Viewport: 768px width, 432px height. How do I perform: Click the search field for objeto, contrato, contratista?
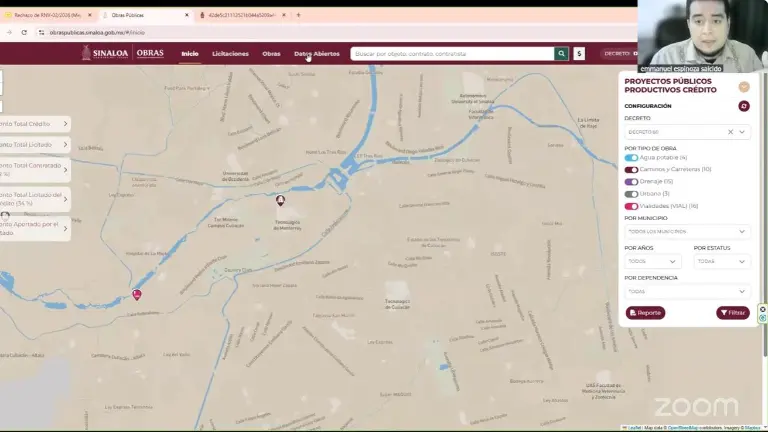coord(452,54)
